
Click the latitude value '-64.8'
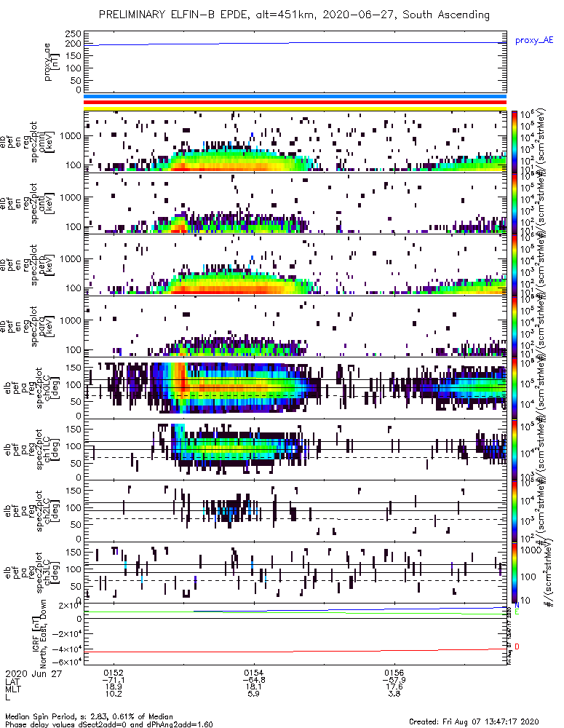click(x=253, y=680)
